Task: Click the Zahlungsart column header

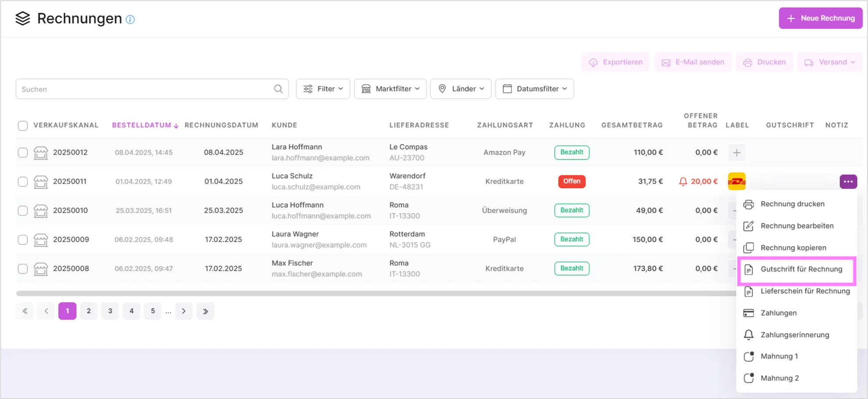Action: coord(505,125)
